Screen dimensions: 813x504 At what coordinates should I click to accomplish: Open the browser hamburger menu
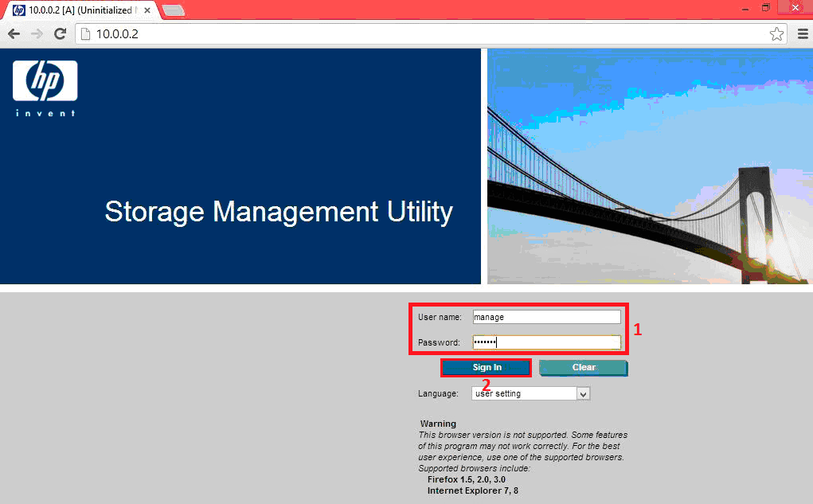coord(803,33)
